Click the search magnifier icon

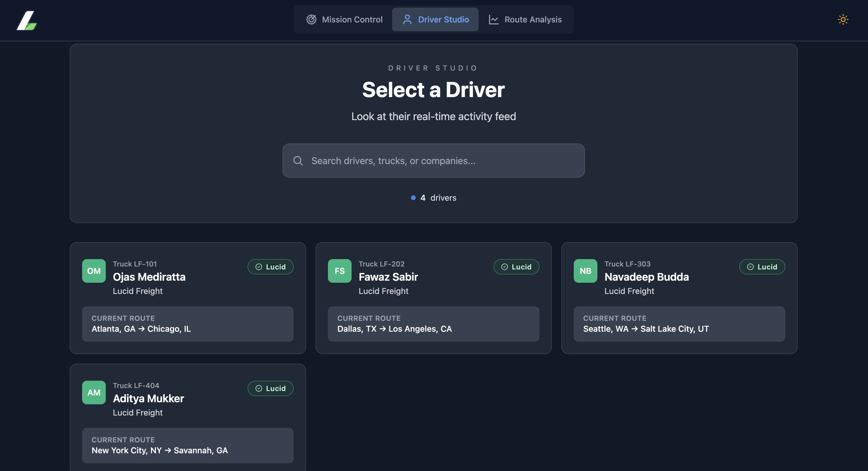pos(298,161)
